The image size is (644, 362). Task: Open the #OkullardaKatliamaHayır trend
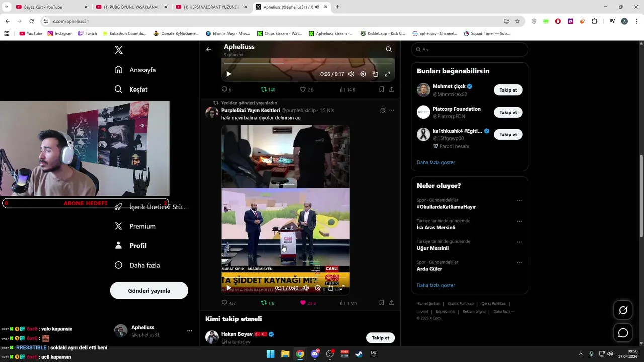[x=446, y=207]
